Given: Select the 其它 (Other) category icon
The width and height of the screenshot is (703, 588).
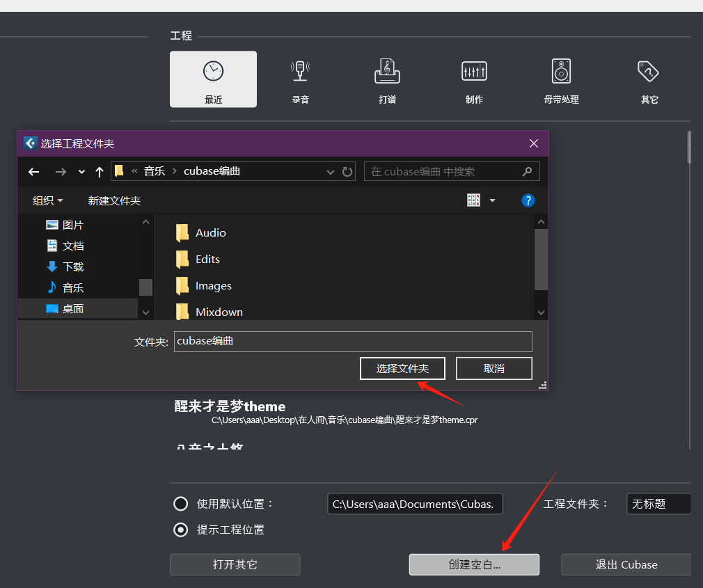Looking at the screenshot, I should 648,78.
